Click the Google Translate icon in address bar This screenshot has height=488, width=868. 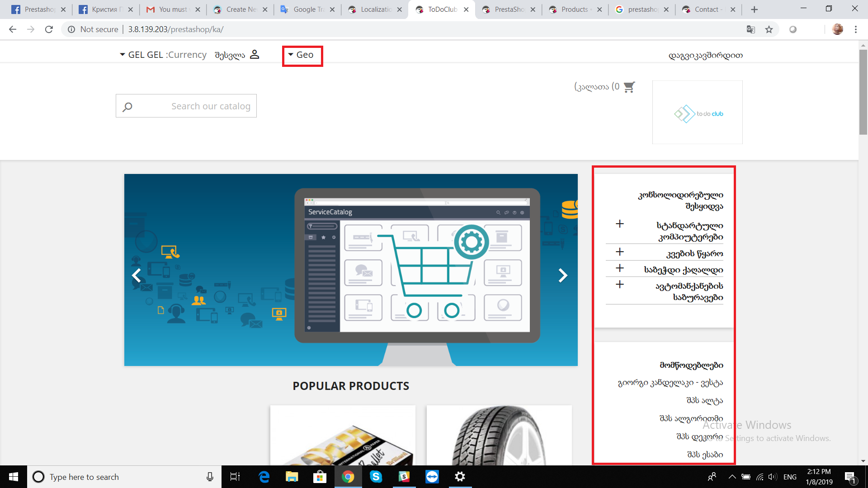751,29
